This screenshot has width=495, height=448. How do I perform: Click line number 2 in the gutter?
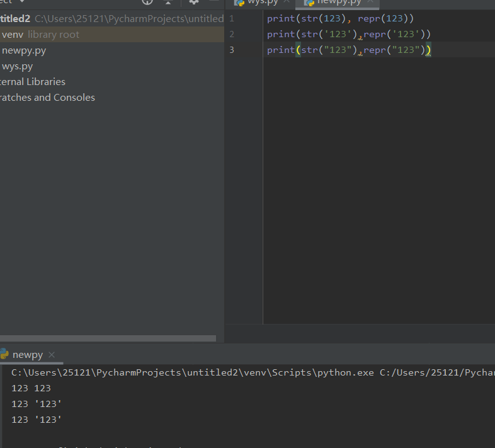[232, 34]
